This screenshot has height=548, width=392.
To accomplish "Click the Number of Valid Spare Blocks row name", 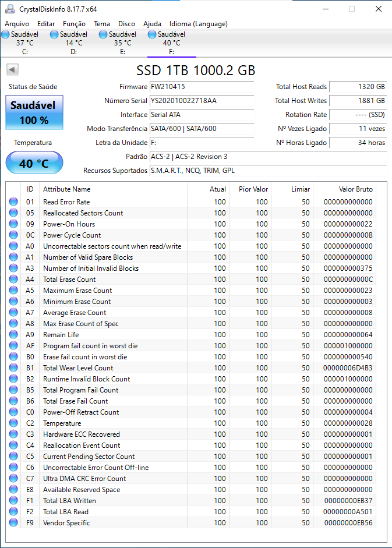I will [x=88, y=257].
